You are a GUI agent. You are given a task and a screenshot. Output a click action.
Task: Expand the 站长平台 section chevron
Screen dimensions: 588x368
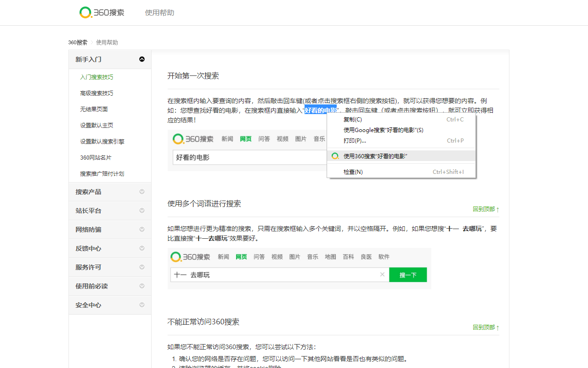coord(142,211)
